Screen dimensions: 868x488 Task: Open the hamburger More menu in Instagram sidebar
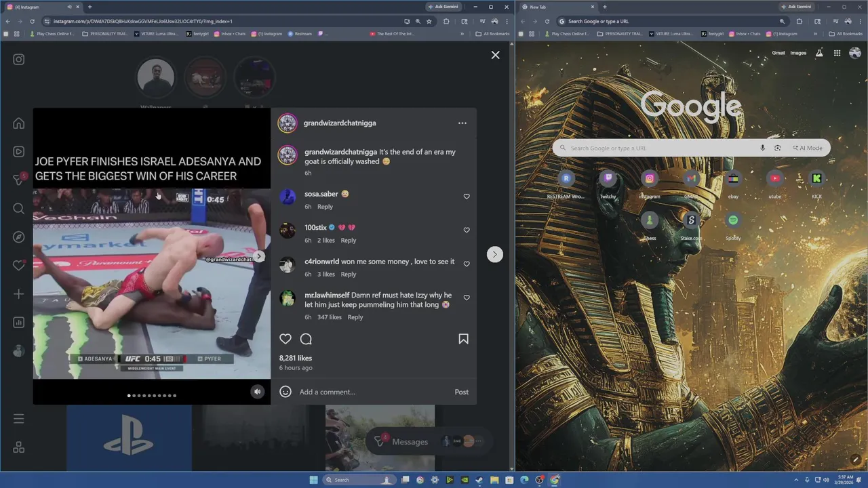(19, 419)
